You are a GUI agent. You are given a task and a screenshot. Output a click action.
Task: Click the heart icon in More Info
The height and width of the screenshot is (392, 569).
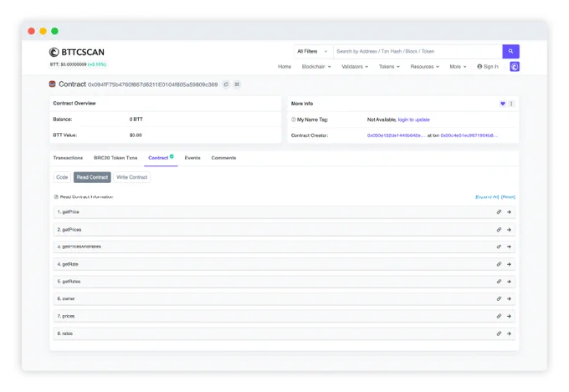(x=503, y=104)
